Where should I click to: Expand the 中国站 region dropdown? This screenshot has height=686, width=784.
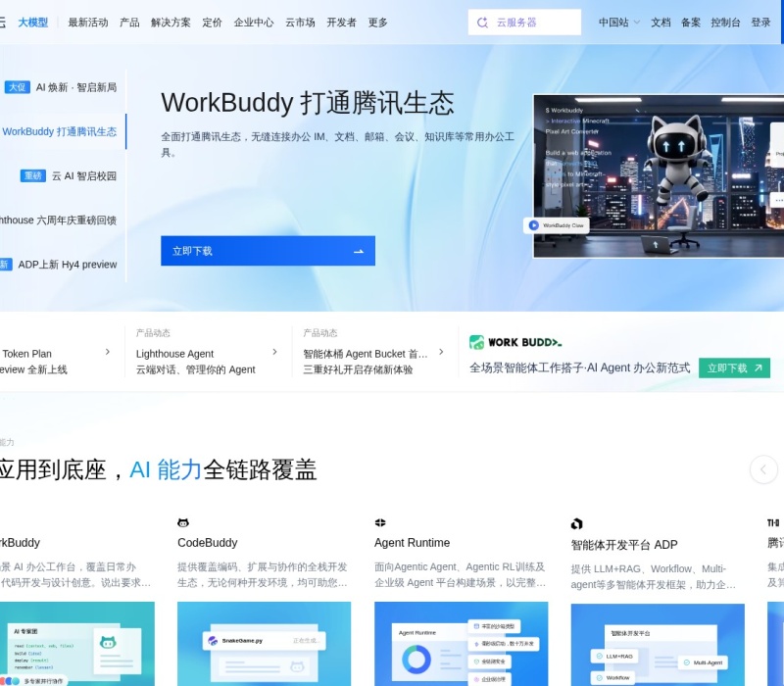[x=619, y=23]
